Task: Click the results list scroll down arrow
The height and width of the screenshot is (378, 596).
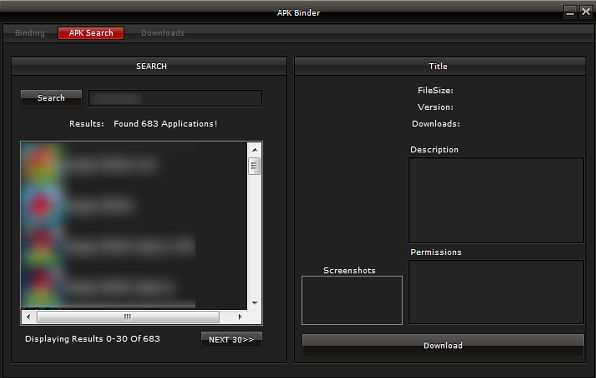Action: 255,303
